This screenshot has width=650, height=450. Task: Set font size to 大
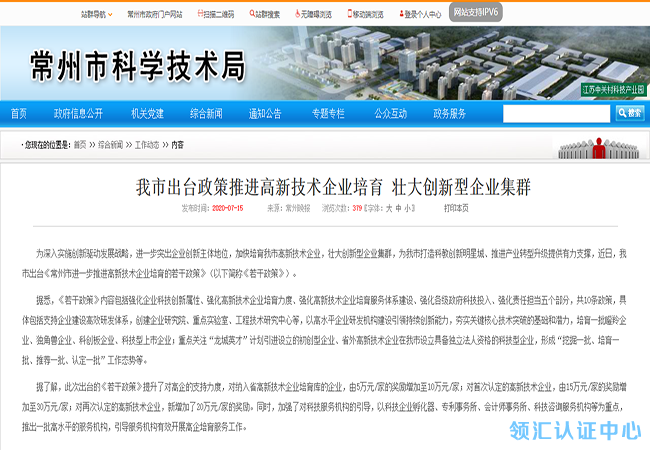[x=389, y=208]
